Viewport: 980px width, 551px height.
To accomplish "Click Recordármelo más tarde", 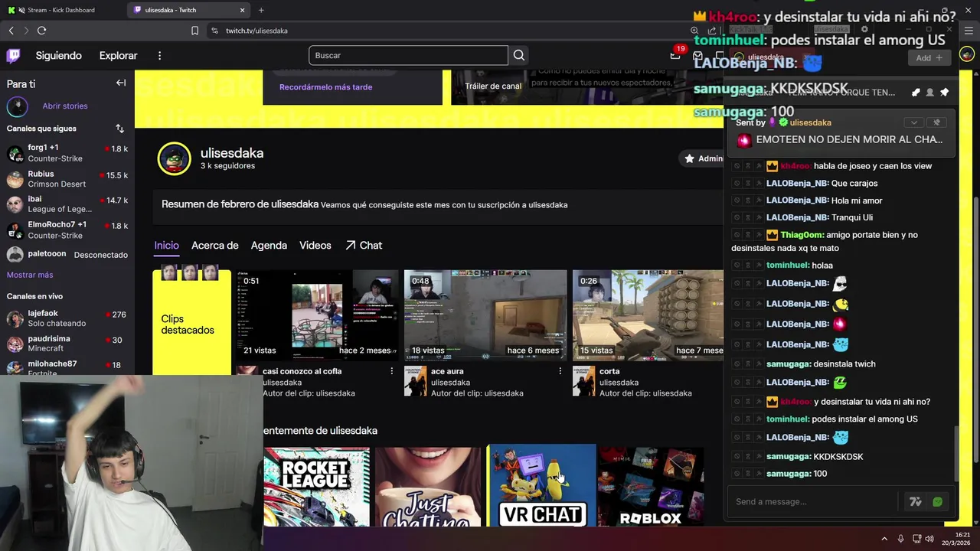I will pos(325,87).
